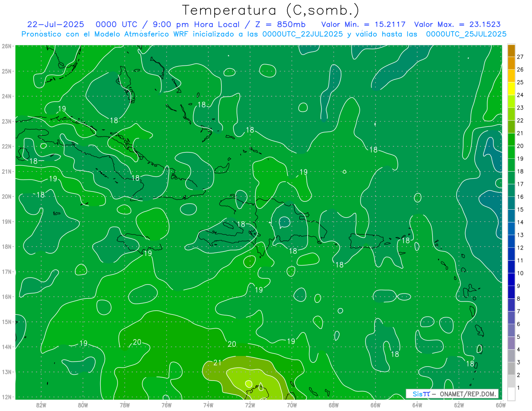Click the 25N latitude label
The height and width of the screenshot is (411, 532).
(6, 71)
